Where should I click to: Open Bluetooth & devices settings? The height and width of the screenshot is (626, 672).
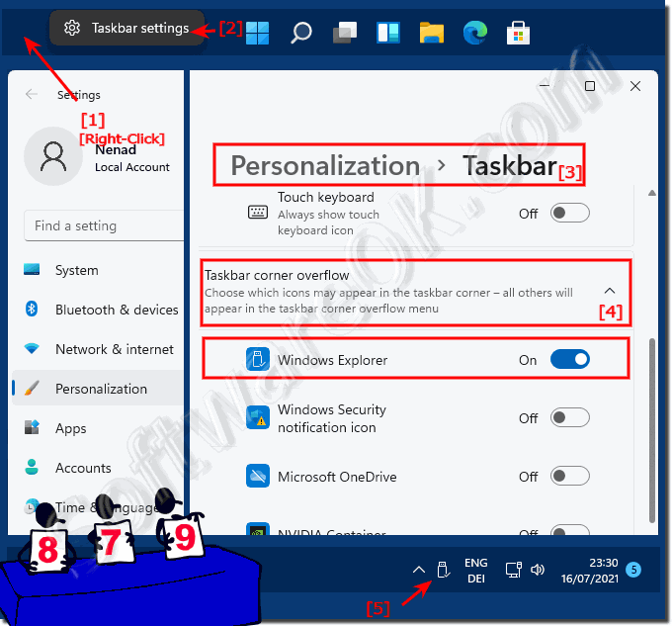pyautogui.click(x=98, y=310)
